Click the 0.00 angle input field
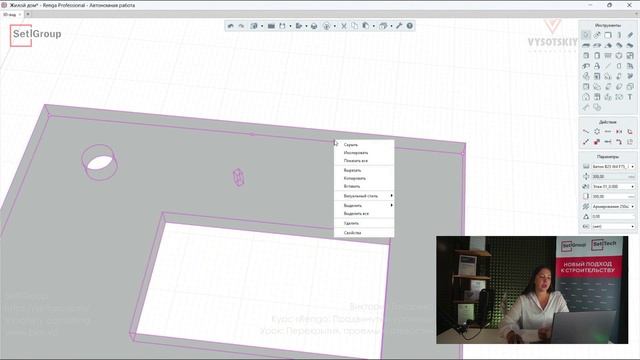640x360 pixels. coord(613,216)
